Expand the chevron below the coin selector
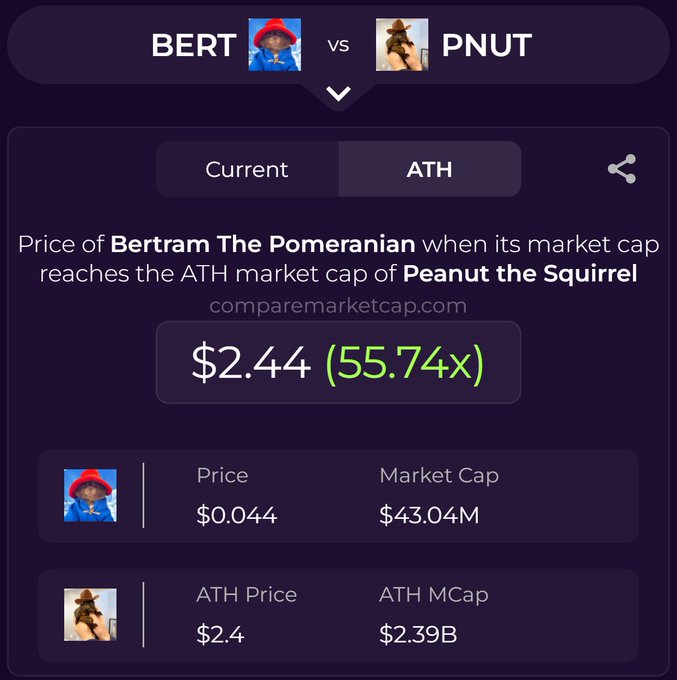 tap(338, 94)
